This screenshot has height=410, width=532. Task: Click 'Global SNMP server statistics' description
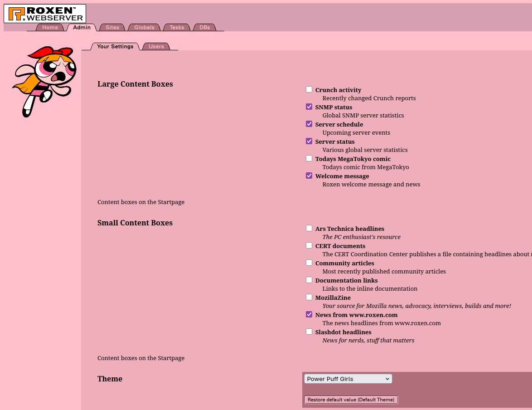[x=363, y=116]
